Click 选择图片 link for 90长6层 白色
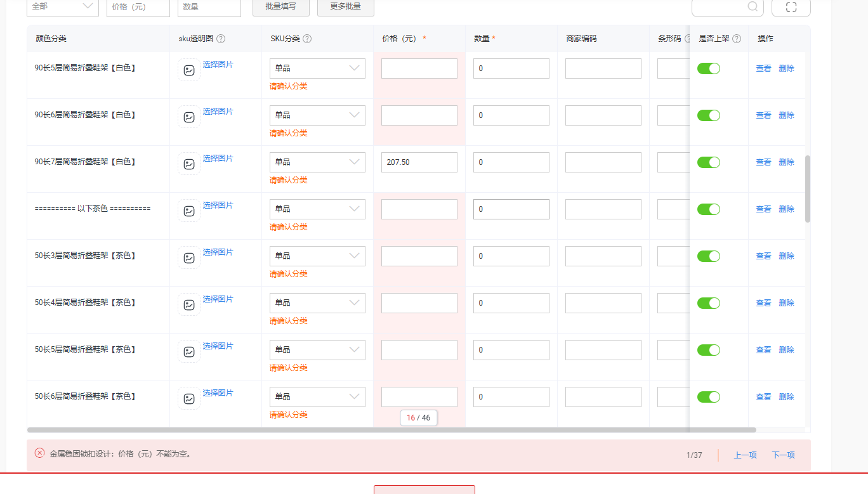868x494 pixels. pos(218,112)
